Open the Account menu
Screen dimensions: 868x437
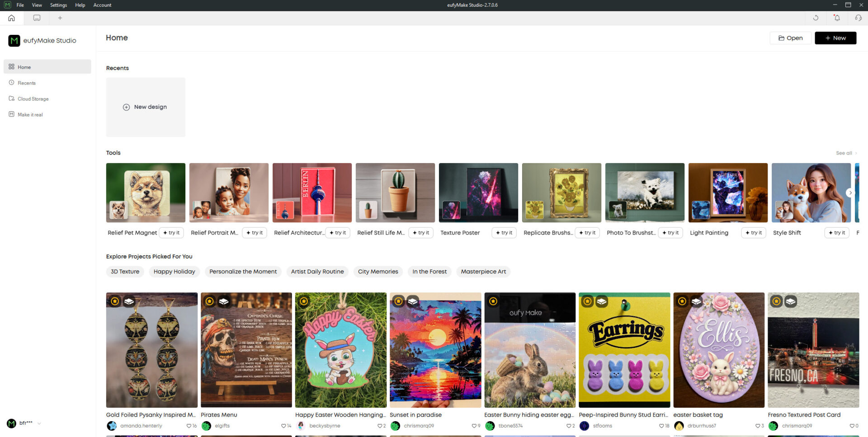pos(102,5)
